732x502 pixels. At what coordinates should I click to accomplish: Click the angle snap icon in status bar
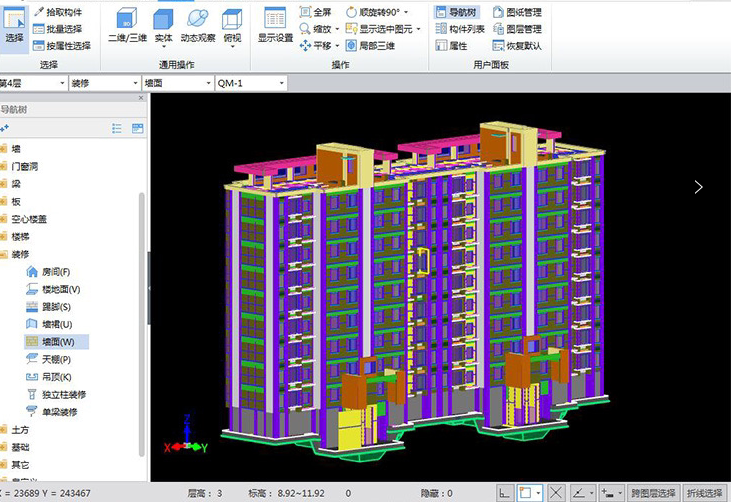[579, 493]
